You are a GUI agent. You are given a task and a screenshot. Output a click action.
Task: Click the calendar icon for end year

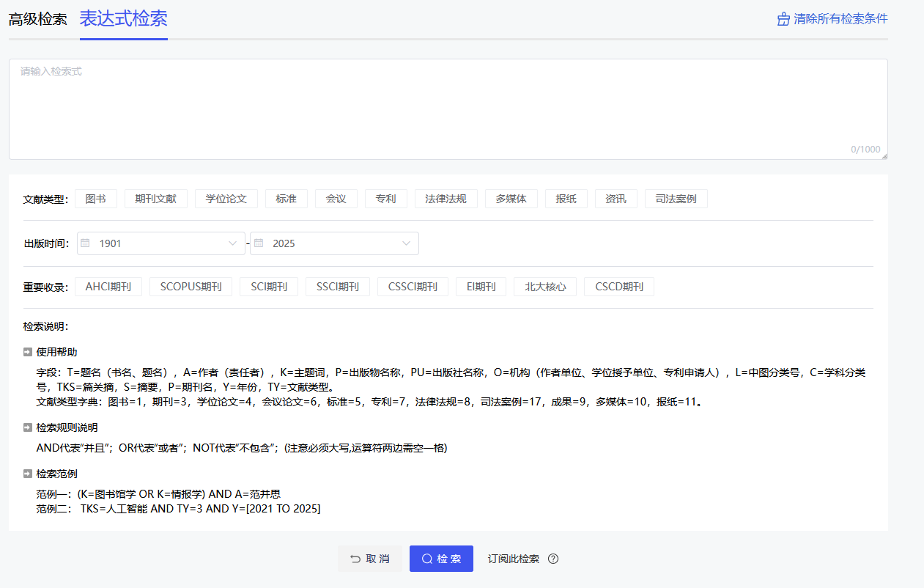click(x=259, y=243)
